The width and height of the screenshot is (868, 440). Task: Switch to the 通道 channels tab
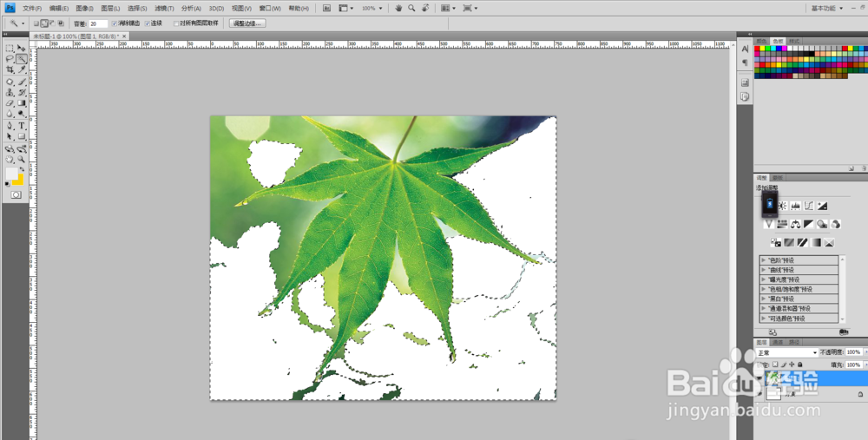tap(778, 342)
